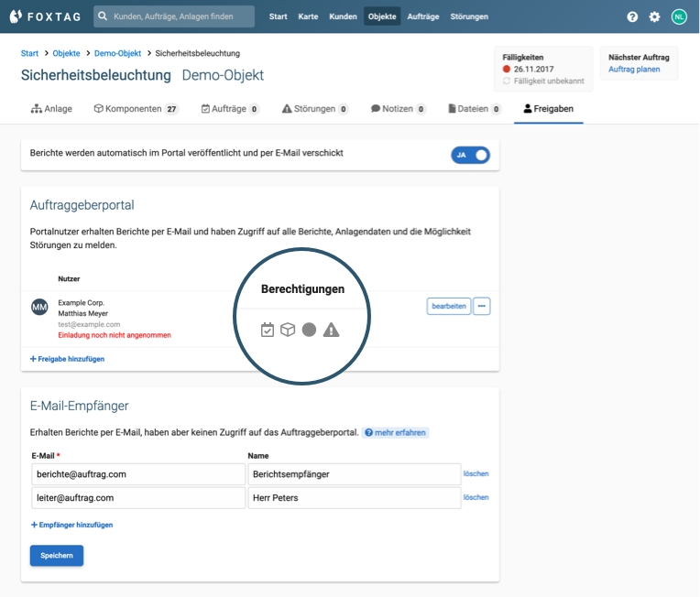
Task: Expand the mehr erfahren help hint
Action: [396, 432]
